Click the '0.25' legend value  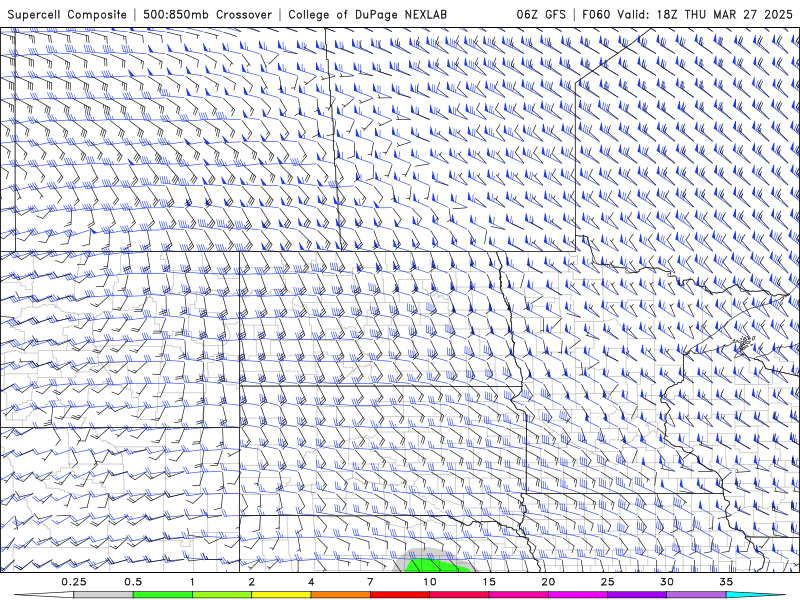pos(74,582)
